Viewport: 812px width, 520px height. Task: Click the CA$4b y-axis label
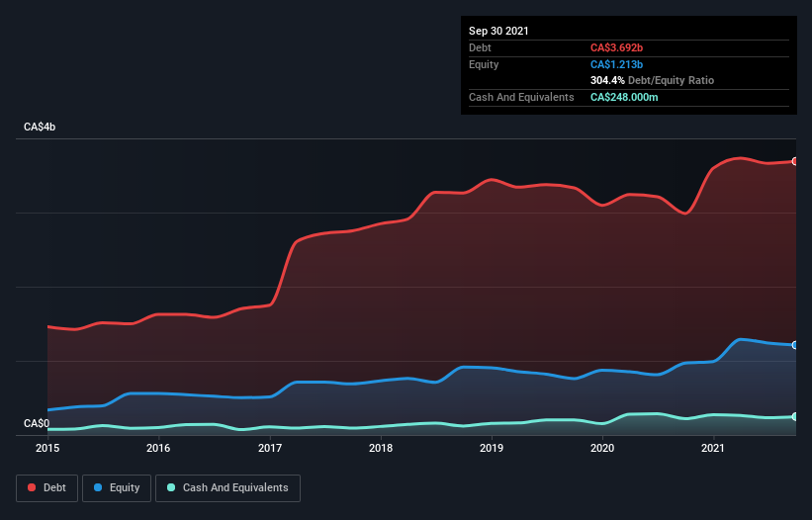click(x=40, y=127)
